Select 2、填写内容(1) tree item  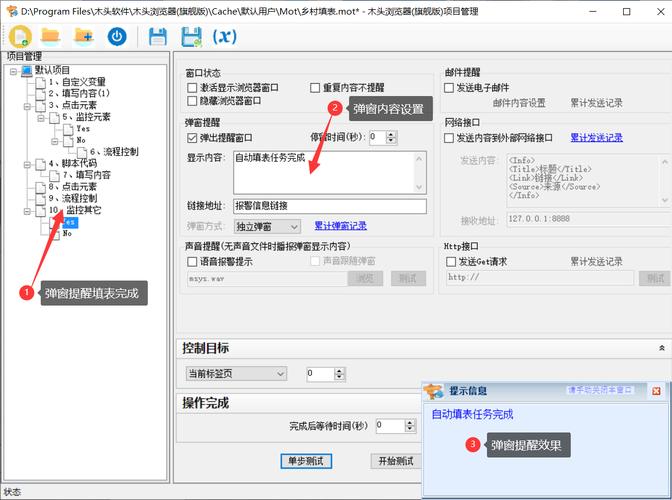click(x=79, y=93)
